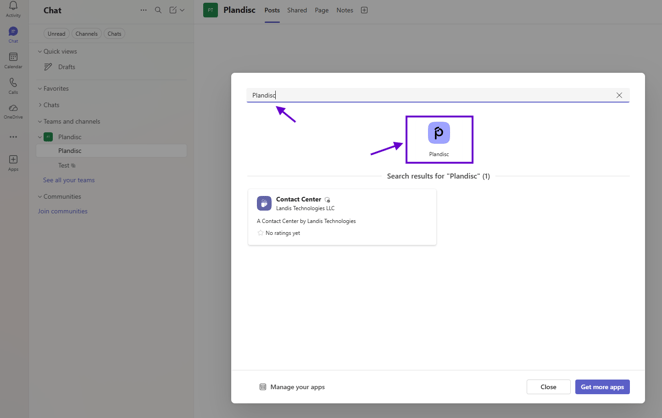Switch to the Shared tab

tap(297, 10)
